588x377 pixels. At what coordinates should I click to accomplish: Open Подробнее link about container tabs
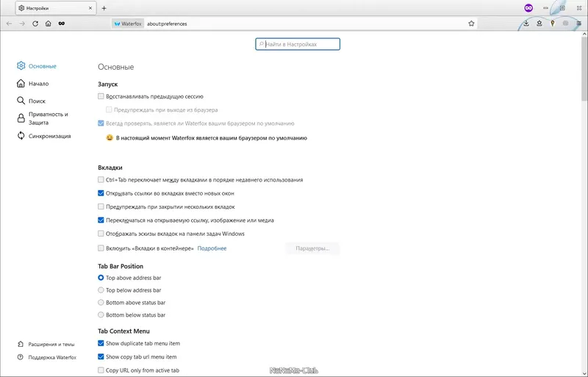(x=212, y=248)
